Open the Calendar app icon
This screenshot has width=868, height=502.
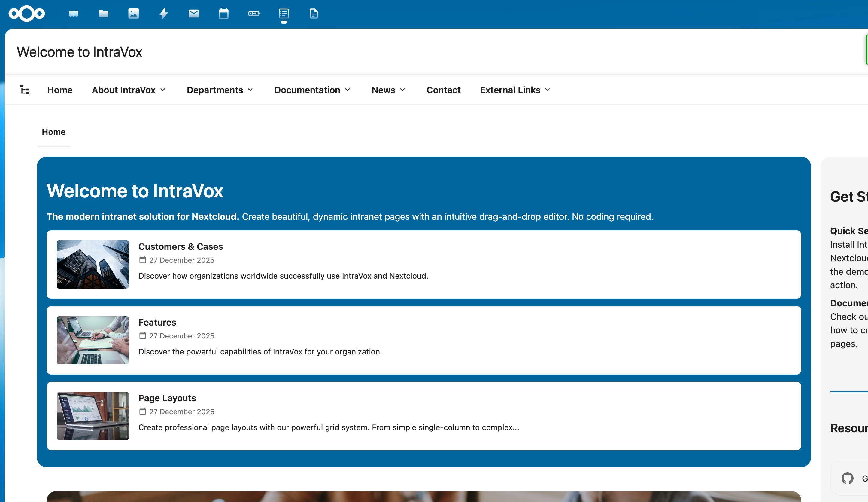(x=223, y=14)
